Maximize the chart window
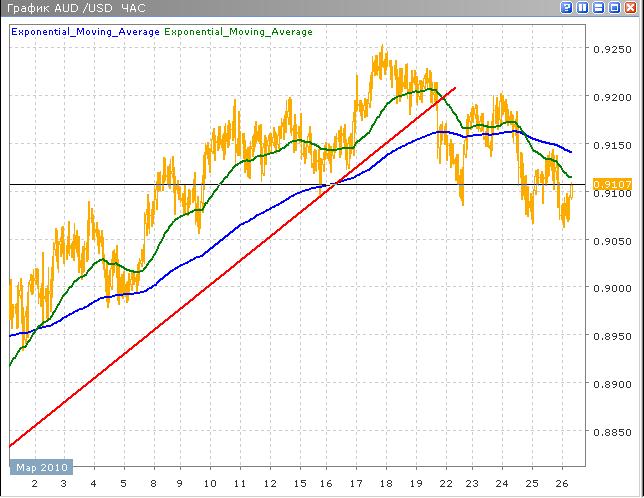This screenshot has width=644, height=498. (x=614, y=8)
